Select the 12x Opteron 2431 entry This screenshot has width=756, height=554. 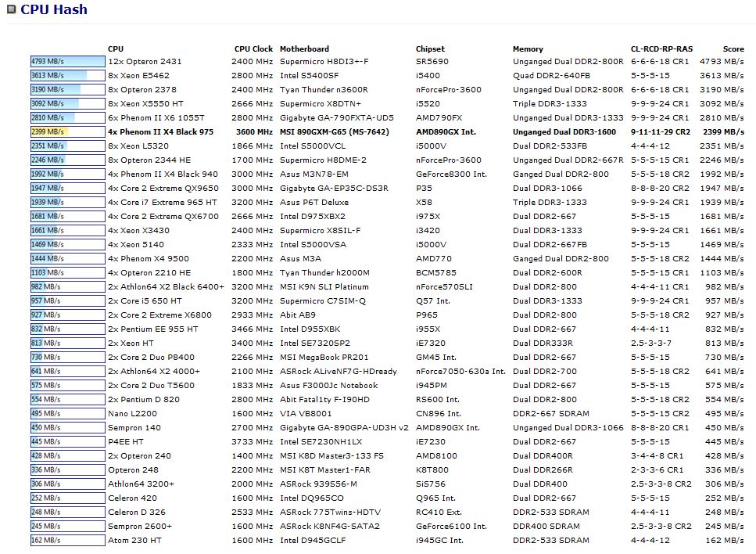(145, 61)
